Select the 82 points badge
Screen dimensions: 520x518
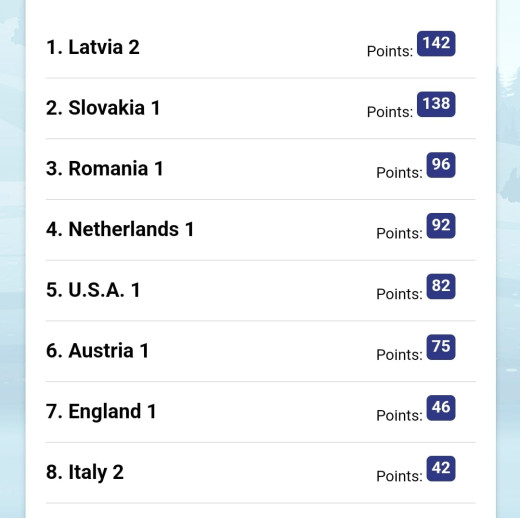pyautogui.click(x=441, y=286)
